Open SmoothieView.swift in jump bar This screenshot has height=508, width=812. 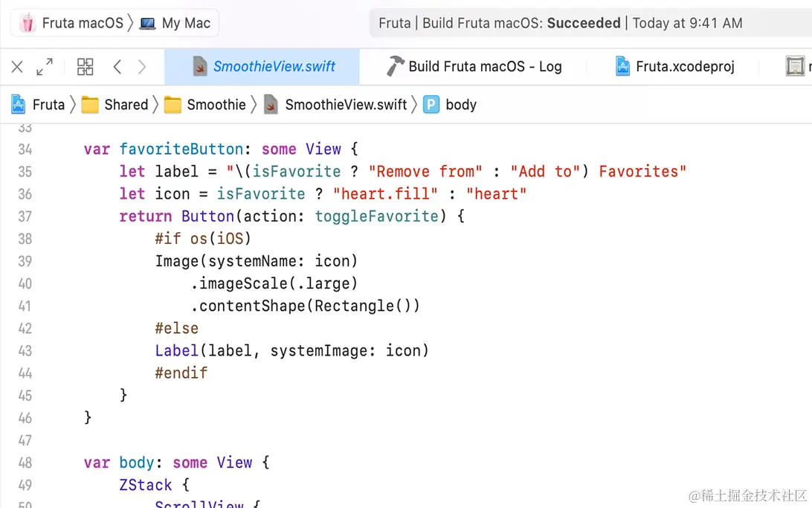346,105
